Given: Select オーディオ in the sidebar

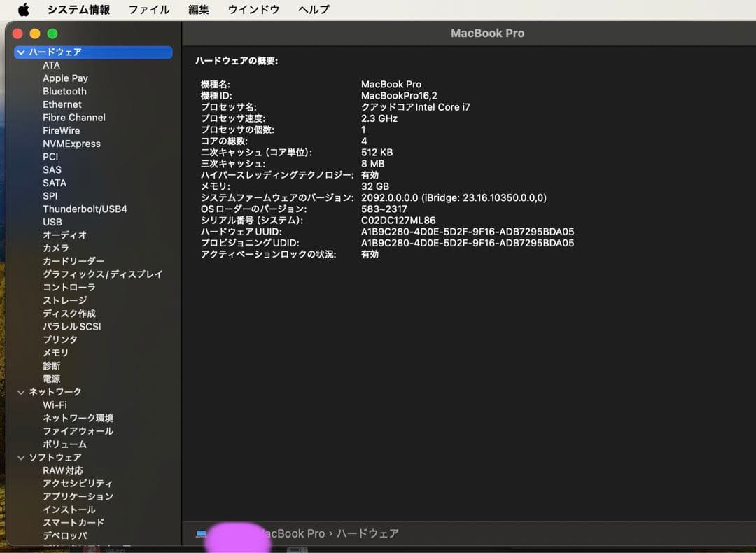Looking at the screenshot, I should click(x=64, y=234).
